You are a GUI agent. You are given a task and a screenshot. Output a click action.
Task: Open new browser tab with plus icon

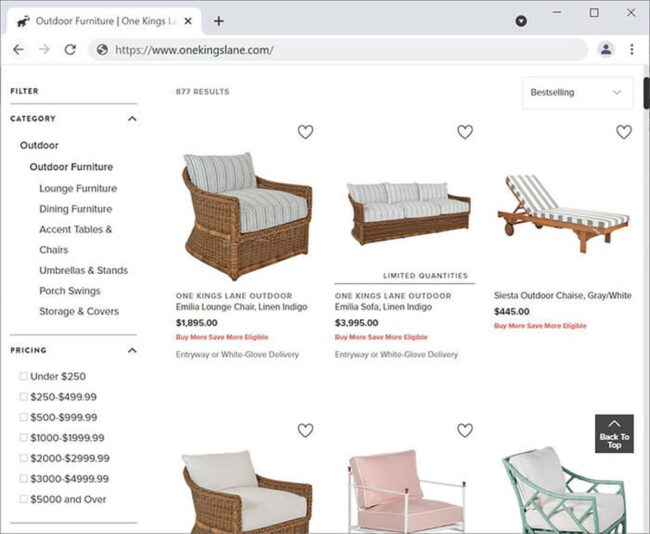point(218,21)
